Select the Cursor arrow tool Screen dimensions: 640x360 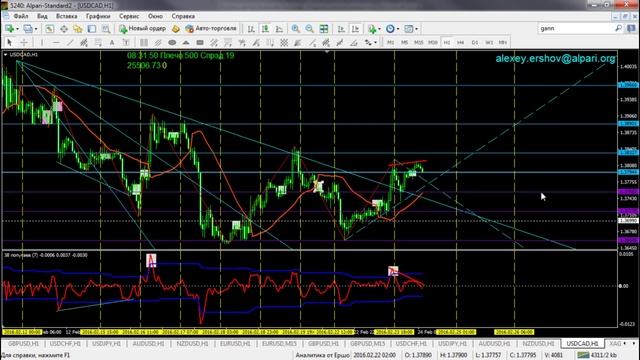click(x=10, y=42)
